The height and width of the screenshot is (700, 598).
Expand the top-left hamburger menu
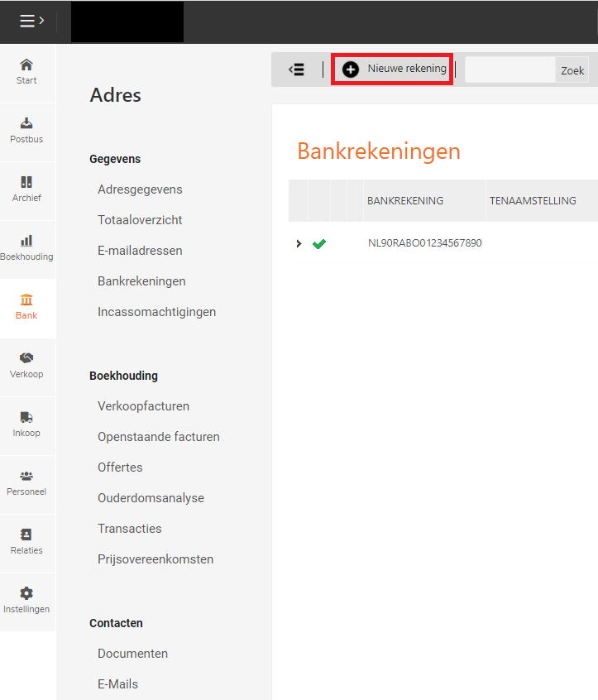click(x=31, y=22)
